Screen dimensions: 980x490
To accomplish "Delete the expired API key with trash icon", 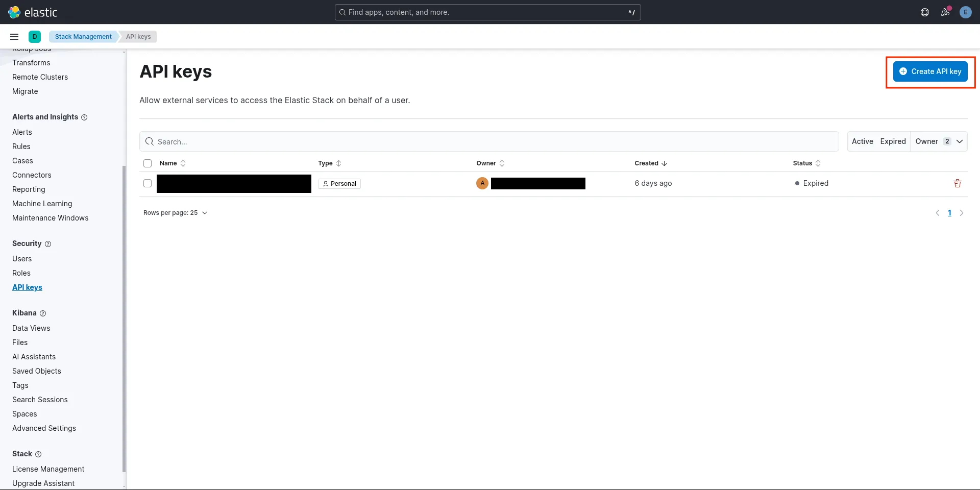I will click(x=957, y=183).
